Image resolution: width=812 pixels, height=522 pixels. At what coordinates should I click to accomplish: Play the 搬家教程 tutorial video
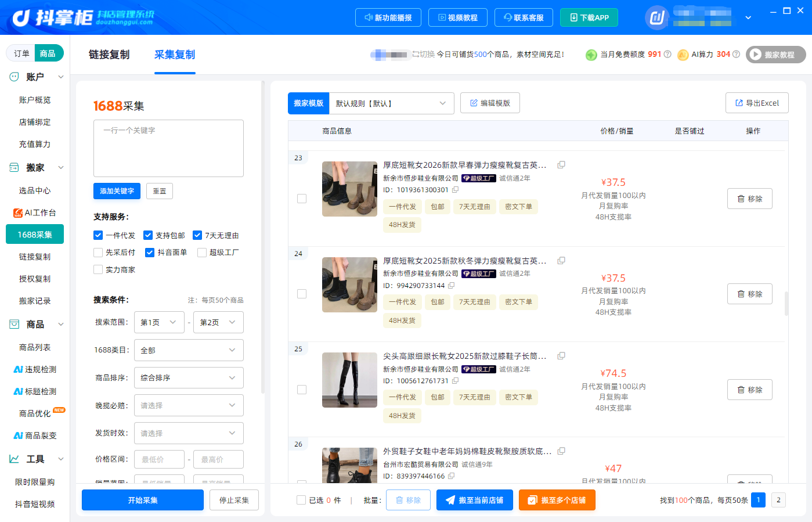click(x=775, y=55)
